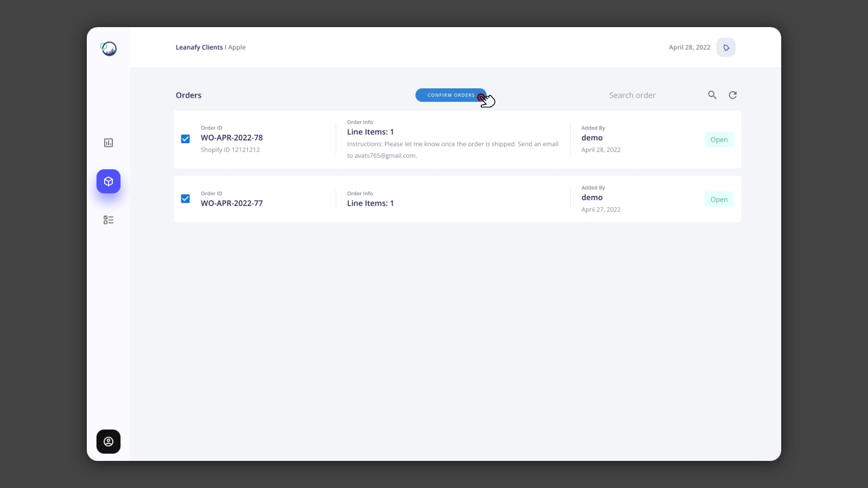This screenshot has width=868, height=488.
Task: Refresh the orders list with the reload icon
Action: coord(732,95)
